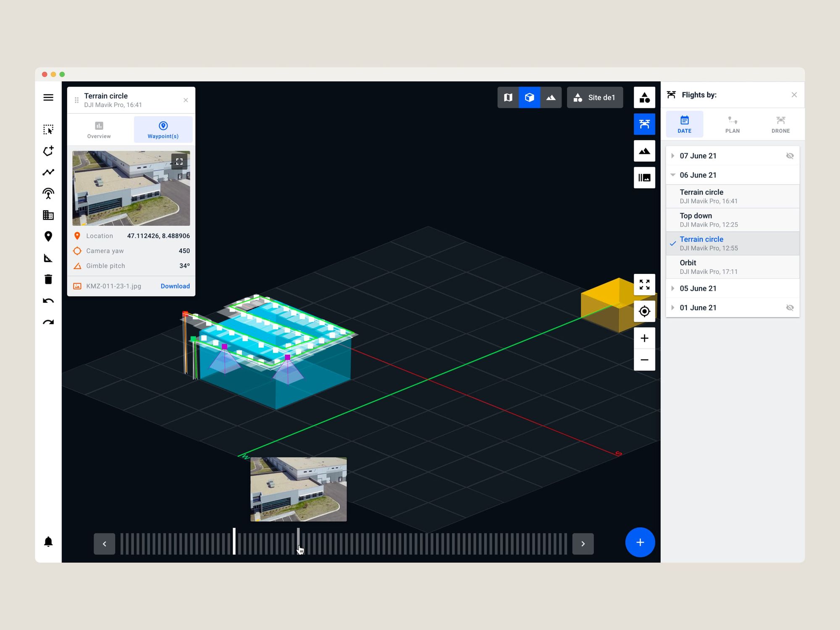Image resolution: width=840 pixels, height=630 pixels.
Task: Open the image gallery panel icon
Action: 644,178
